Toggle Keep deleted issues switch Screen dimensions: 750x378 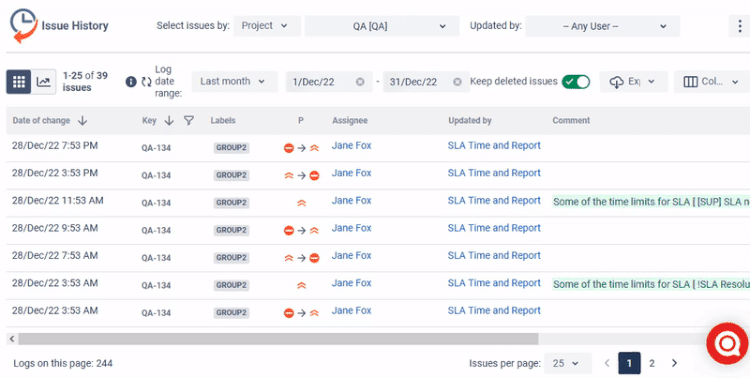(x=576, y=82)
